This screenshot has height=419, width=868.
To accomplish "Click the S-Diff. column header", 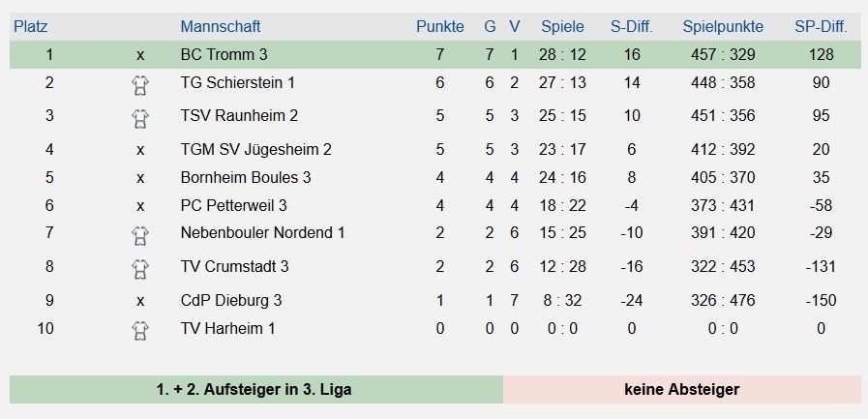I will (x=632, y=26).
